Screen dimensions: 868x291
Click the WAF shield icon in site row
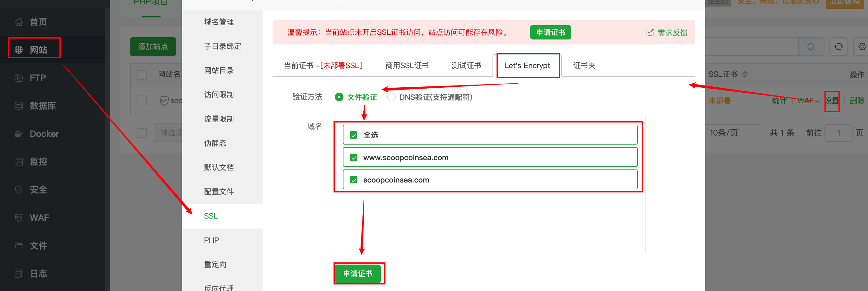[164, 100]
